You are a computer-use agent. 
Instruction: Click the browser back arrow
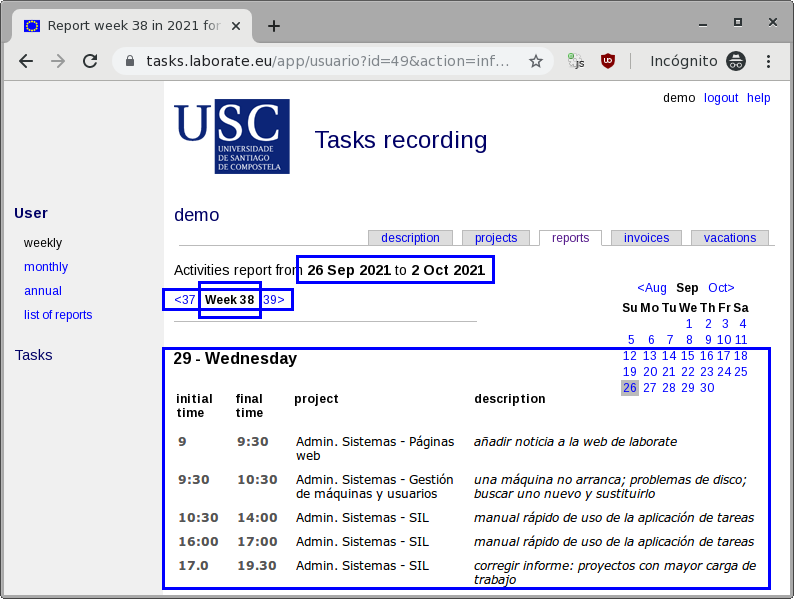tap(26, 61)
